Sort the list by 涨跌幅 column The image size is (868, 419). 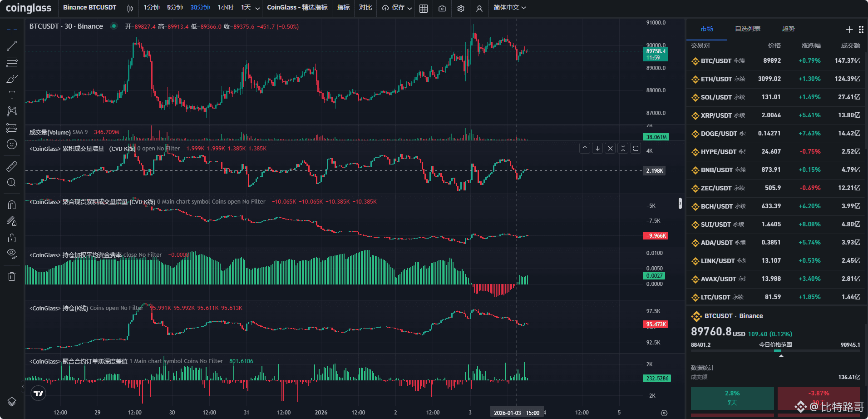click(x=811, y=45)
